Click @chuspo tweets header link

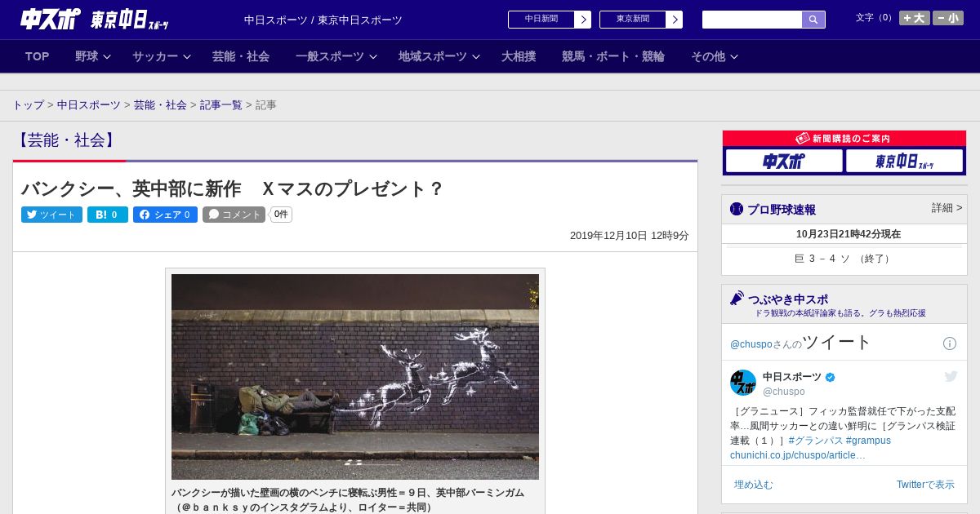point(751,344)
